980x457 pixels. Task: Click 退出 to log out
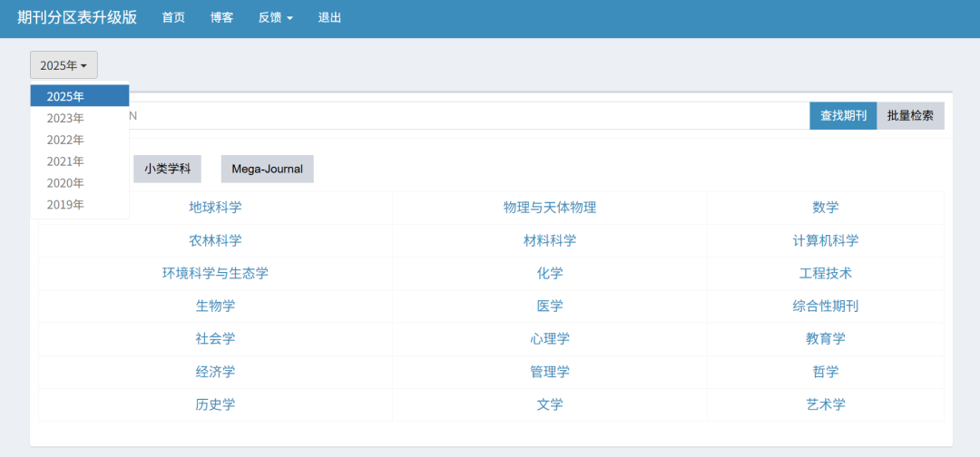(329, 17)
